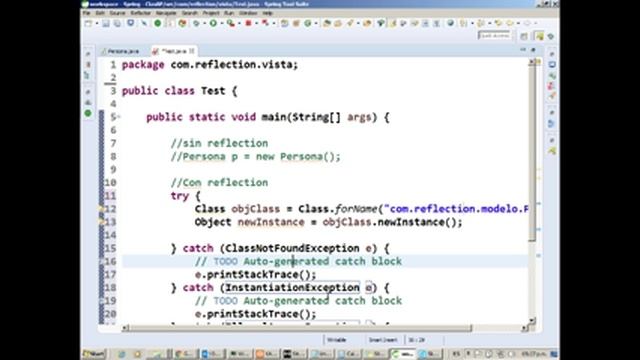Click newInstance variable on line 13

click(x=271, y=222)
